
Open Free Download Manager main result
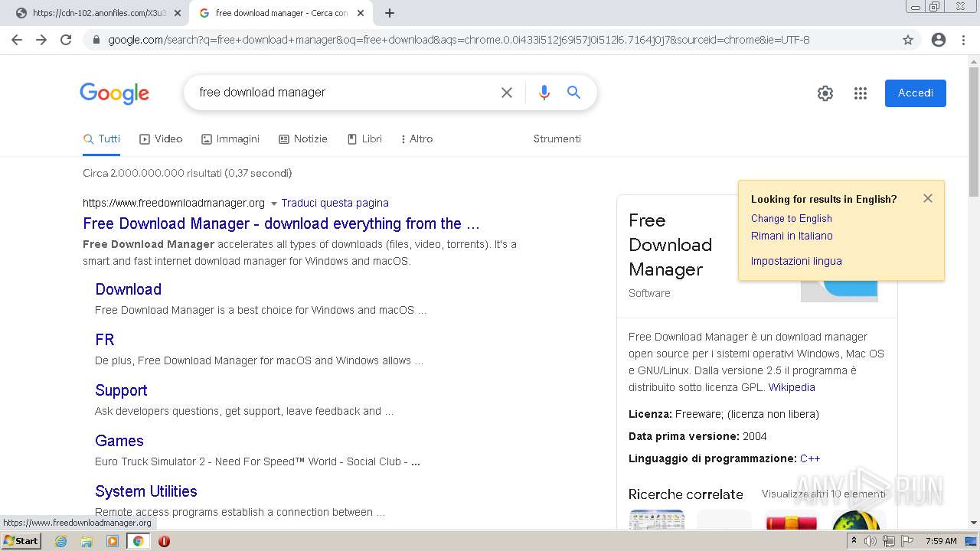pyautogui.click(x=281, y=223)
